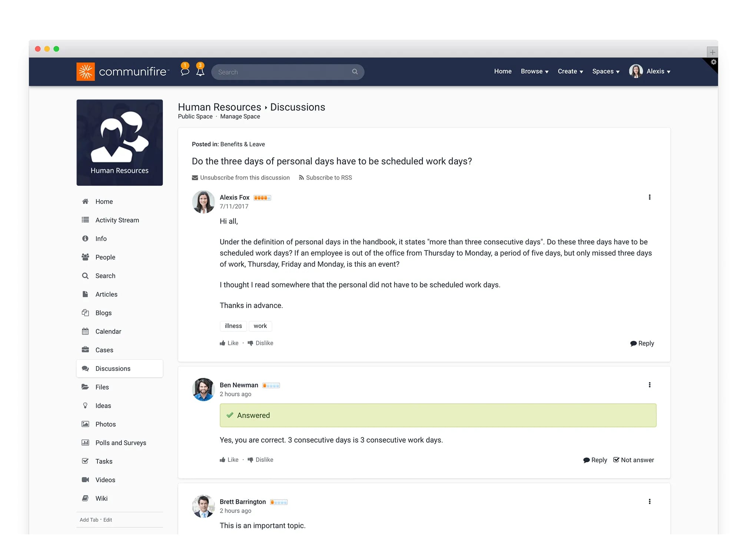Like Ben Newman's answer
This screenshot has height=560, width=747.
(x=229, y=460)
